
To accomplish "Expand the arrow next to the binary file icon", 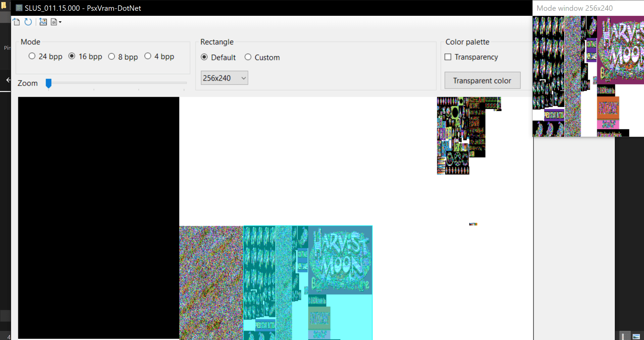I will click(x=60, y=22).
